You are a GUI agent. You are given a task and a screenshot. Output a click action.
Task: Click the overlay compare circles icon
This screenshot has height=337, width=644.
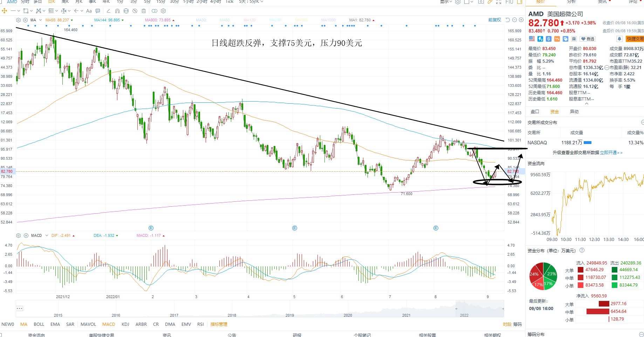155,11
